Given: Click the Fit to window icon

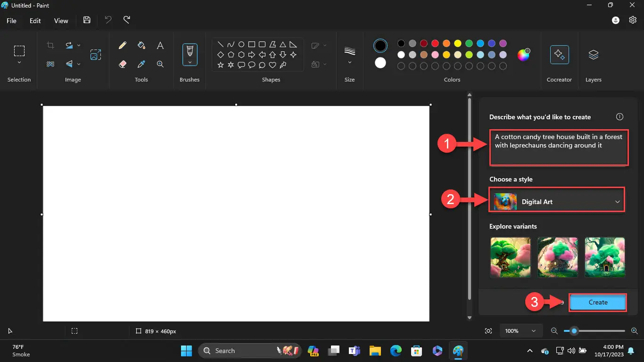Looking at the screenshot, I should click(x=488, y=331).
